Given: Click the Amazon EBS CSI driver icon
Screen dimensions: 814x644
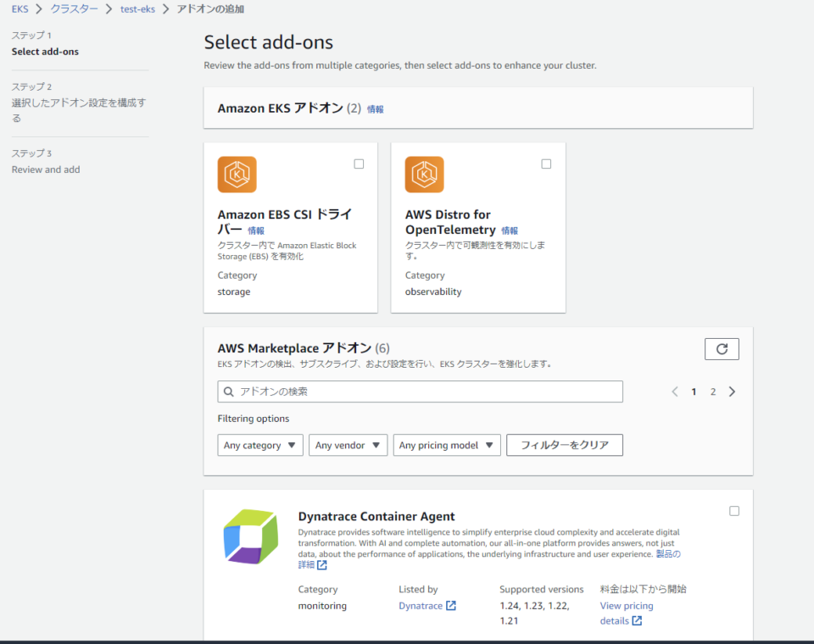Looking at the screenshot, I should [x=236, y=174].
